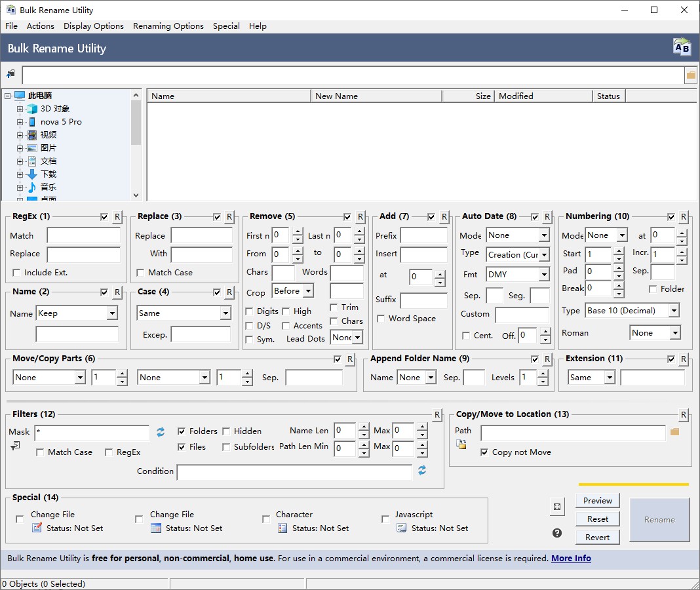Click the filter list icon under Mask label

point(15,445)
